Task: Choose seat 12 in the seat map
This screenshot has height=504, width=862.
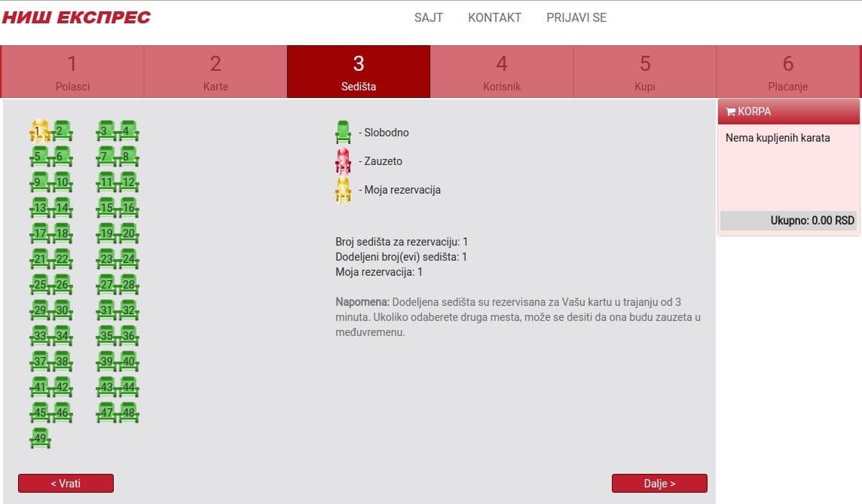Action: pyautogui.click(x=128, y=182)
